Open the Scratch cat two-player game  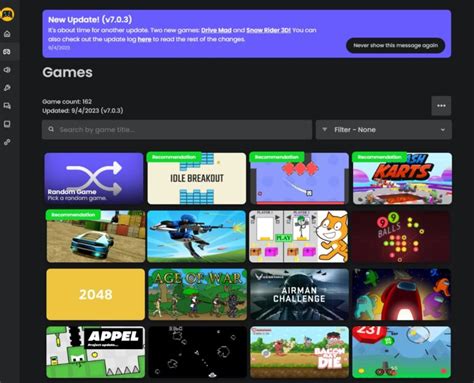click(x=299, y=236)
